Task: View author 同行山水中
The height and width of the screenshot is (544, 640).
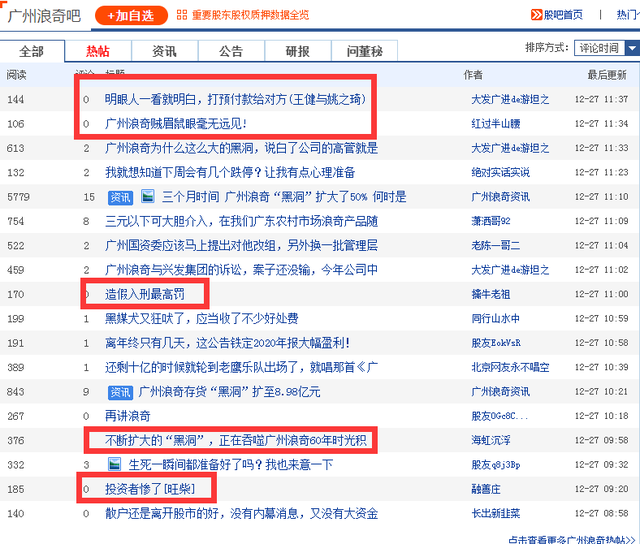Action: tap(496, 319)
